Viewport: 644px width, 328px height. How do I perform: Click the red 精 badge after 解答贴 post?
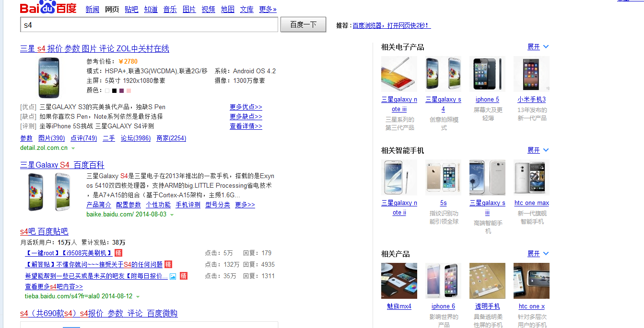pyautogui.click(x=168, y=264)
